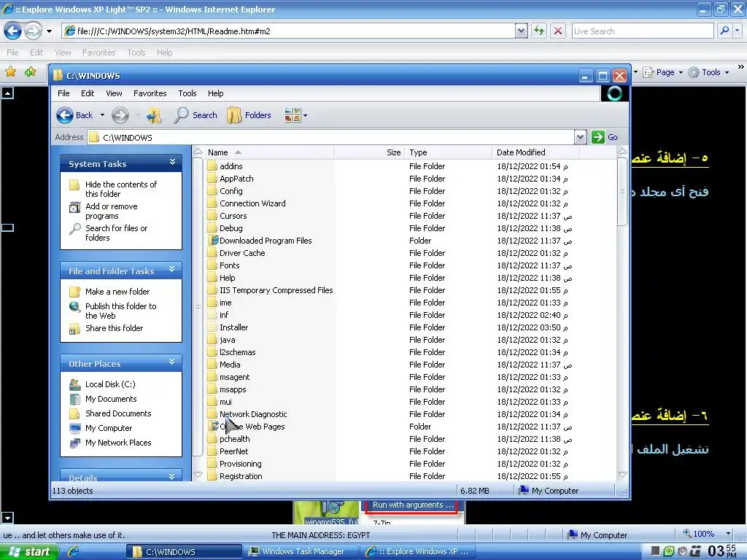This screenshot has width=747, height=560.
Task: Open the Views icon menu in Explorer
Action: pyautogui.click(x=295, y=115)
